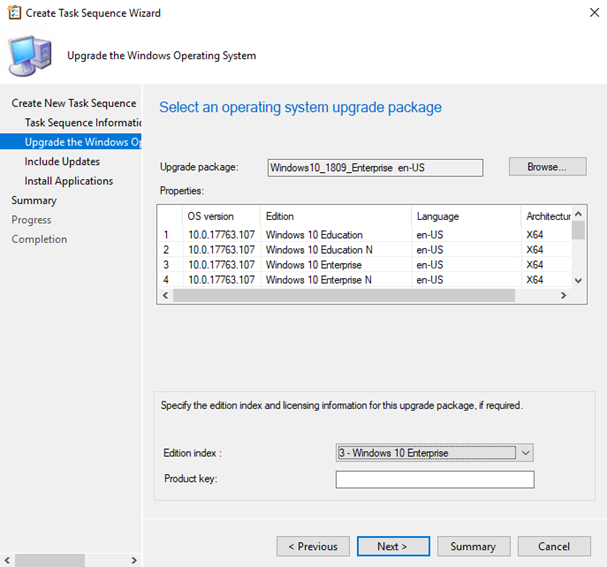Sort by the Edition column header

click(x=336, y=216)
